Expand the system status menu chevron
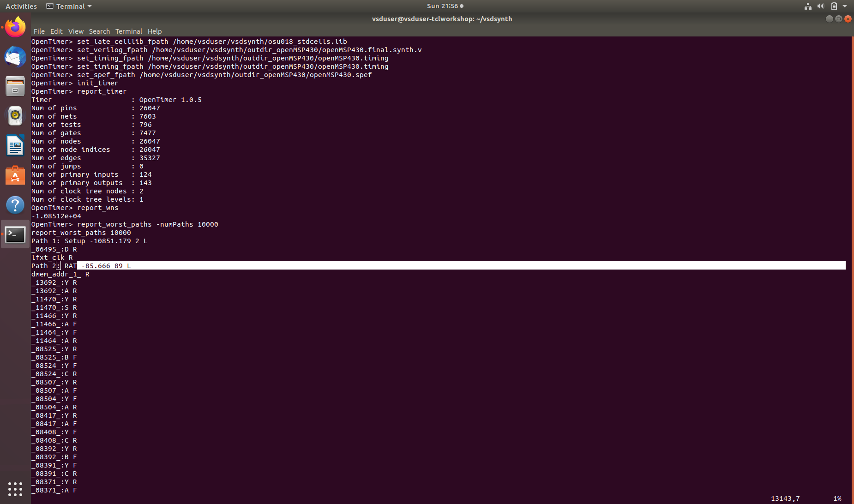 (845, 6)
